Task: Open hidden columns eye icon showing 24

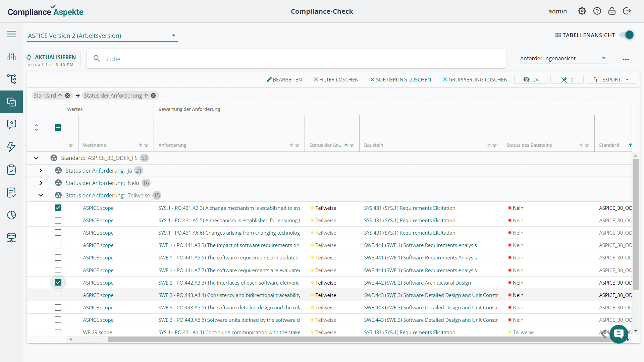Action: pos(531,79)
